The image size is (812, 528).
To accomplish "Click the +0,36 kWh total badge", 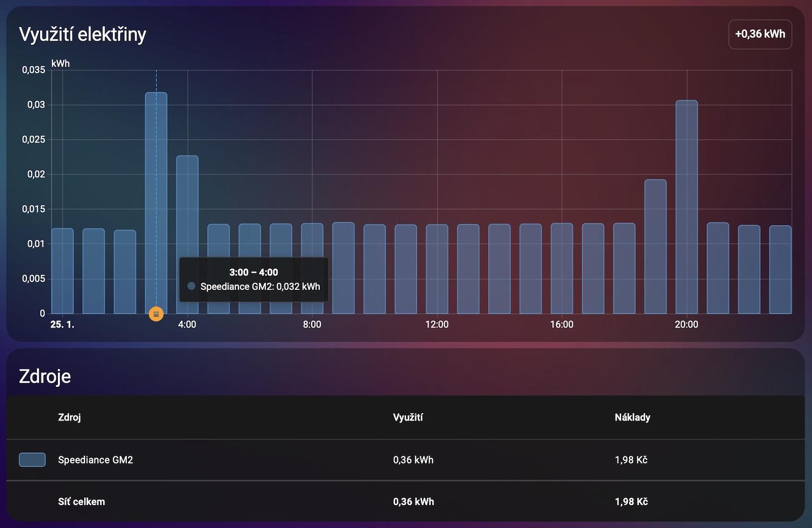I will click(760, 34).
